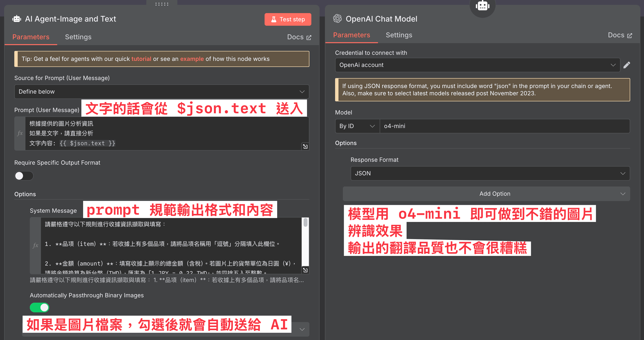This screenshot has width=644, height=340.
Task: Switch to Settings tab in AI Agent panel
Action: coord(78,37)
